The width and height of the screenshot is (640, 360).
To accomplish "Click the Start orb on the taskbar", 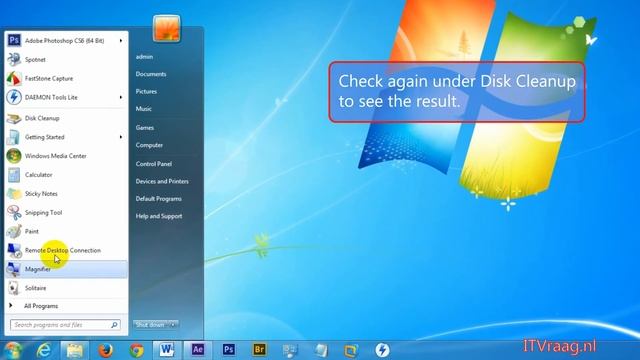I will tap(12, 350).
